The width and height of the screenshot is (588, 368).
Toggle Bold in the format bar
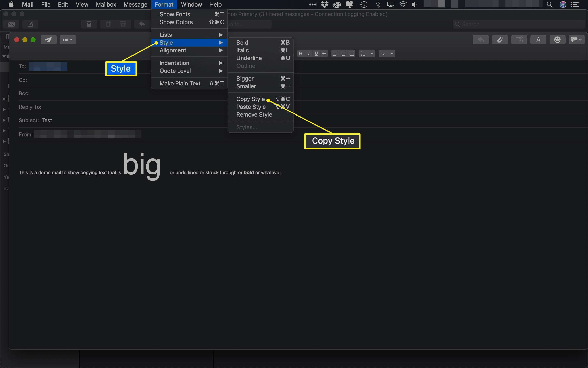pos(301,54)
